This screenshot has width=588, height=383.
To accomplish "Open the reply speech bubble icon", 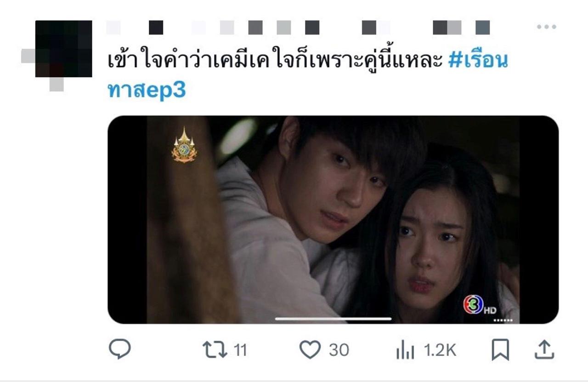I will (x=119, y=350).
